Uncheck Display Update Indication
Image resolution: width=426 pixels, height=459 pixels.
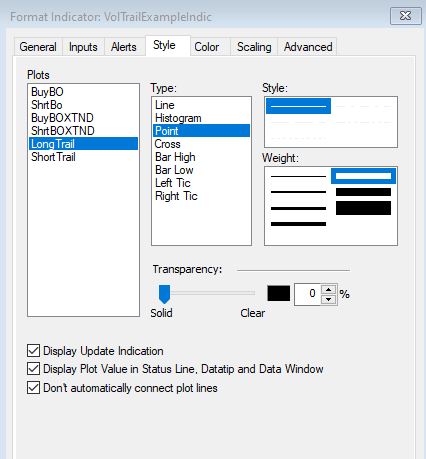coord(33,351)
